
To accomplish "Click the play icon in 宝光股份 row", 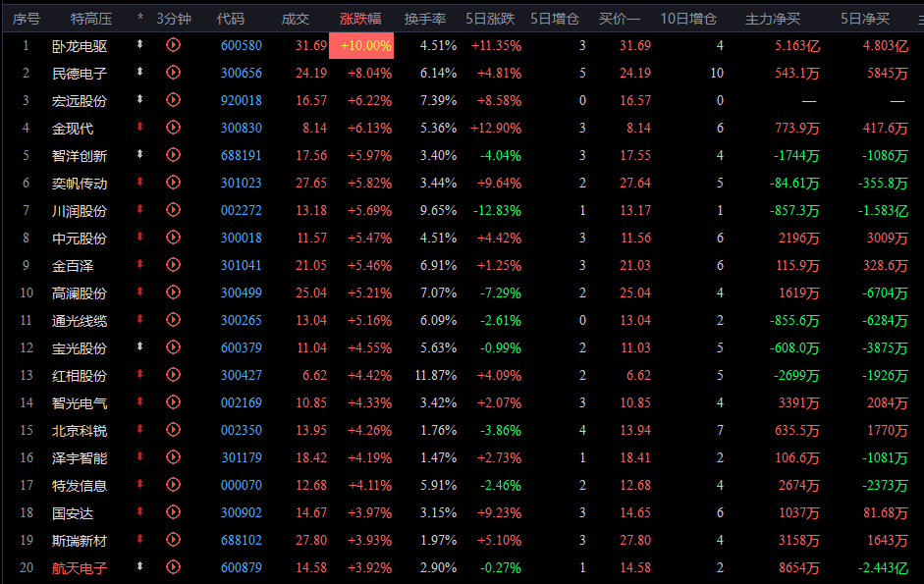I will coord(173,347).
